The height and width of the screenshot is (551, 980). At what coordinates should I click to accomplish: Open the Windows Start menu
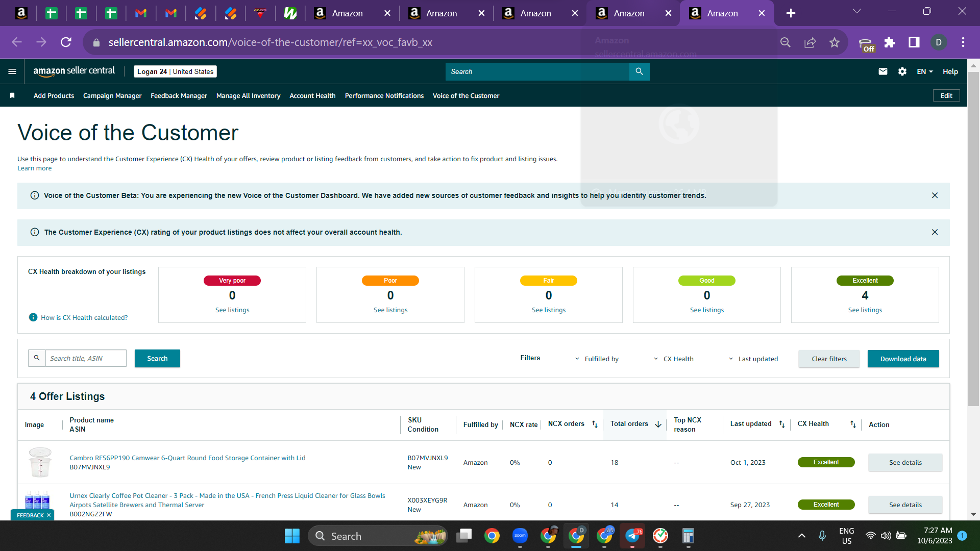coord(292,536)
